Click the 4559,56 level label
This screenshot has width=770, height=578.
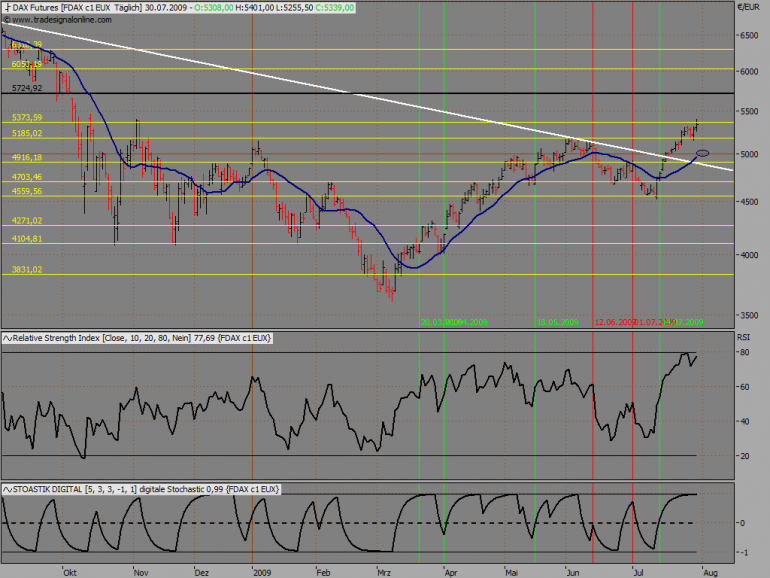click(27, 192)
